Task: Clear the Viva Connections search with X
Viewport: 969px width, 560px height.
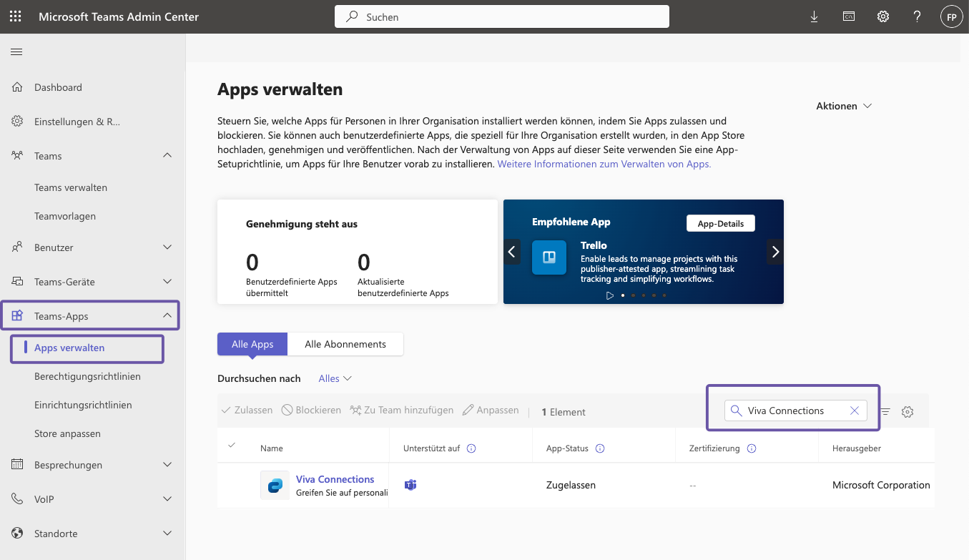Action: (x=854, y=411)
